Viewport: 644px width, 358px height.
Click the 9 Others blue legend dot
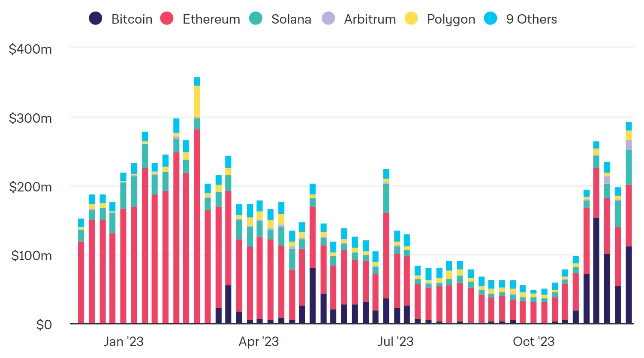(x=491, y=18)
